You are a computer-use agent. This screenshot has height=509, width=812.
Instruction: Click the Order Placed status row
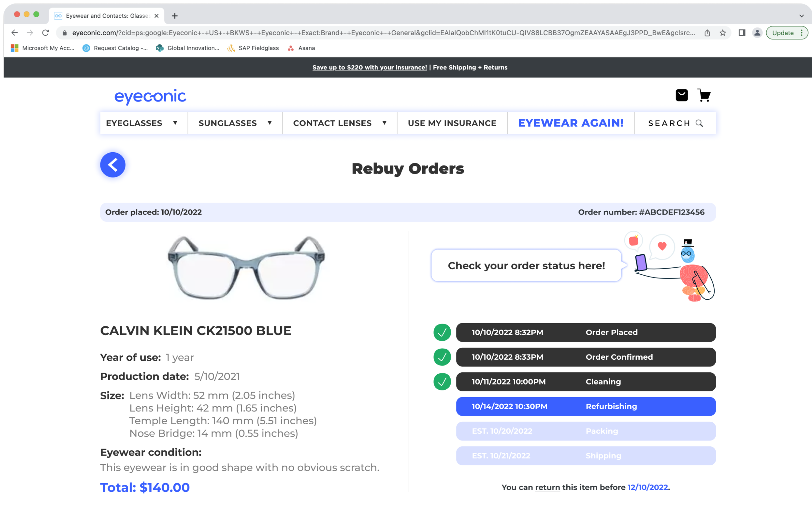[586, 332]
